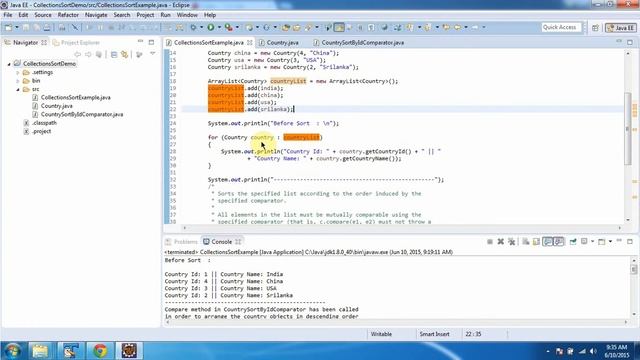This screenshot has width=640, height=360.
Task: Click Collapse All icon in Navigator
Action: (114, 54)
